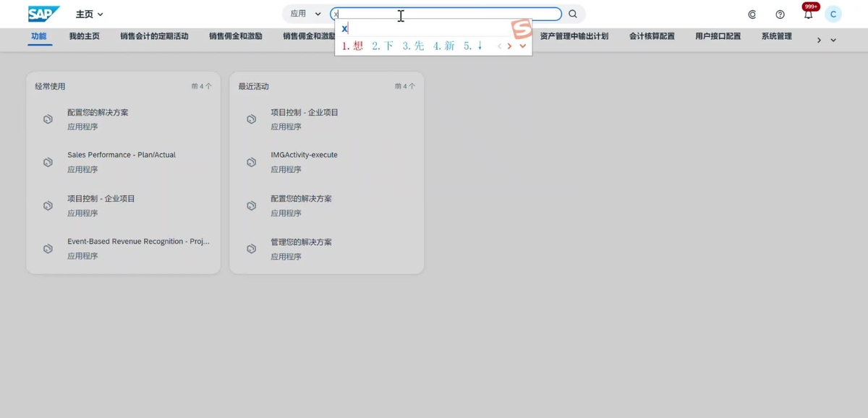This screenshot has height=418, width=868.
Task: Open the Joule copilot icon
Action: [x=752, y=14]
